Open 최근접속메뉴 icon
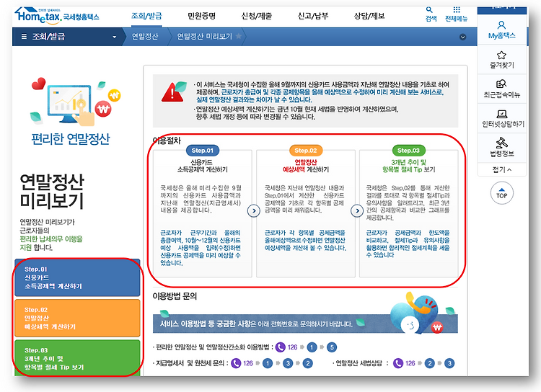The height and width of the screenshot is (392, 541). point(501,84)
